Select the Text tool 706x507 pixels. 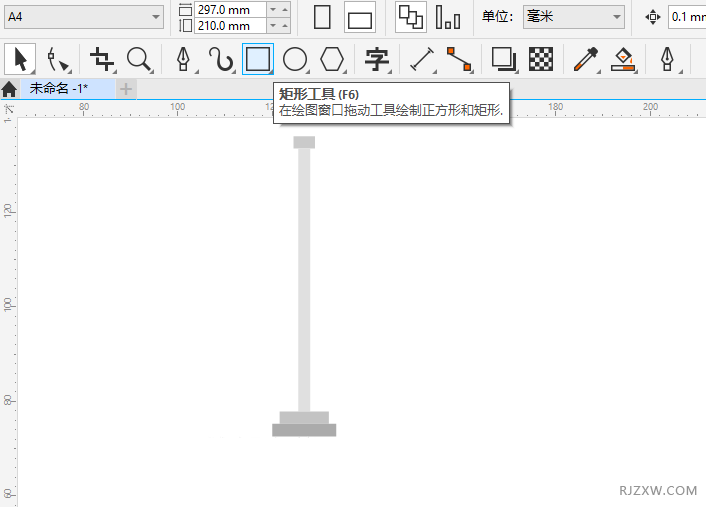pos(377,59)
